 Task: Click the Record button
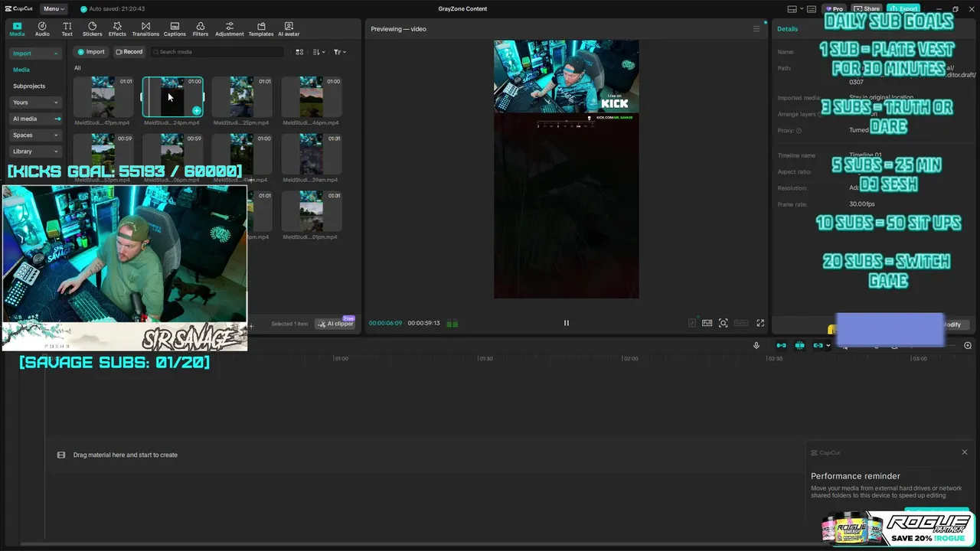coord(129,52)
